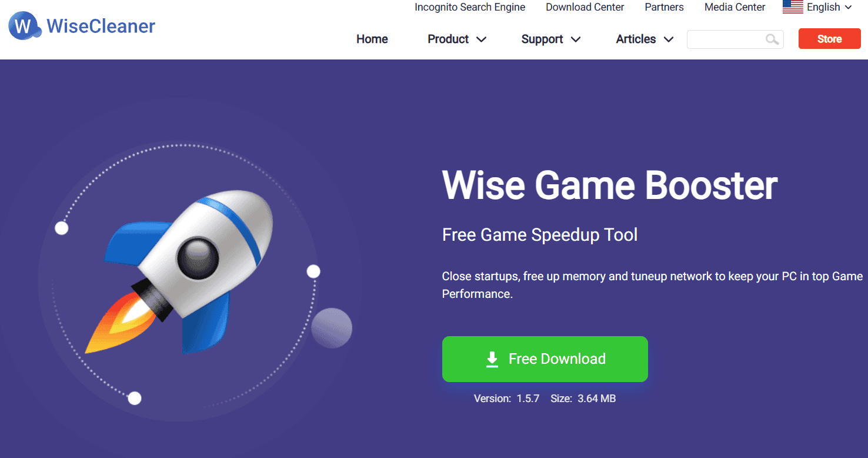868x458 pixels.
Task: Click the download arrow icon on green button
Action: [492, 359]
